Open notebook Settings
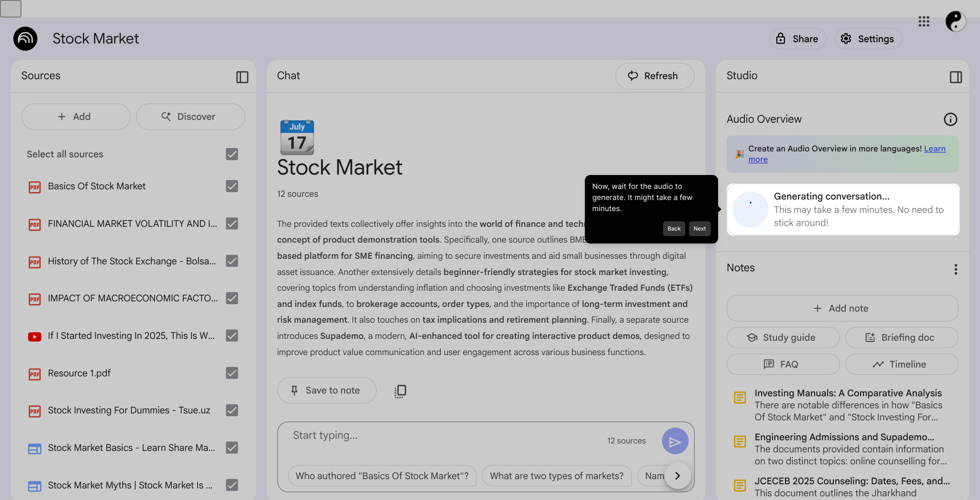980x500 pixels. [868, 39]
